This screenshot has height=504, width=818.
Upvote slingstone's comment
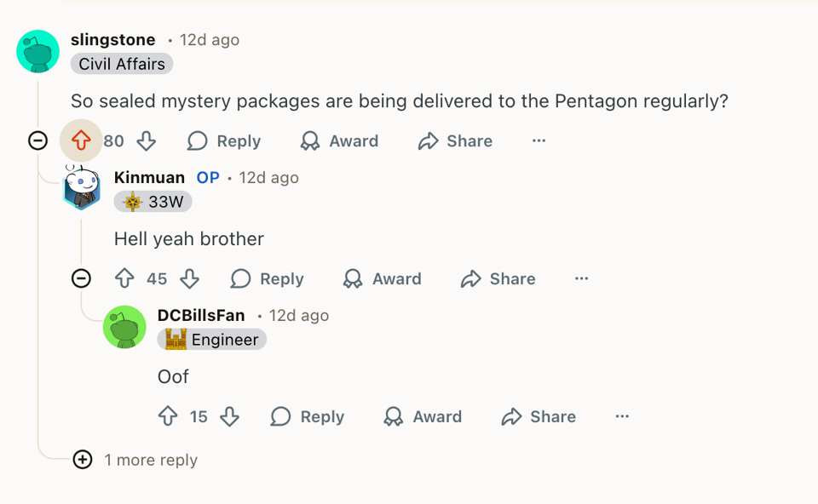[81, 140]
